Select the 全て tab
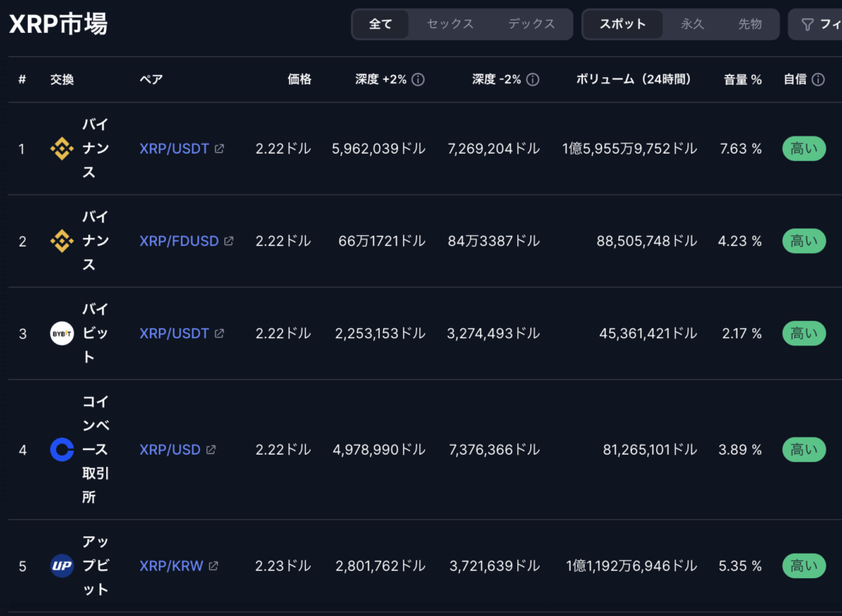Screen dimensions: 842x616 pos(381,24)
